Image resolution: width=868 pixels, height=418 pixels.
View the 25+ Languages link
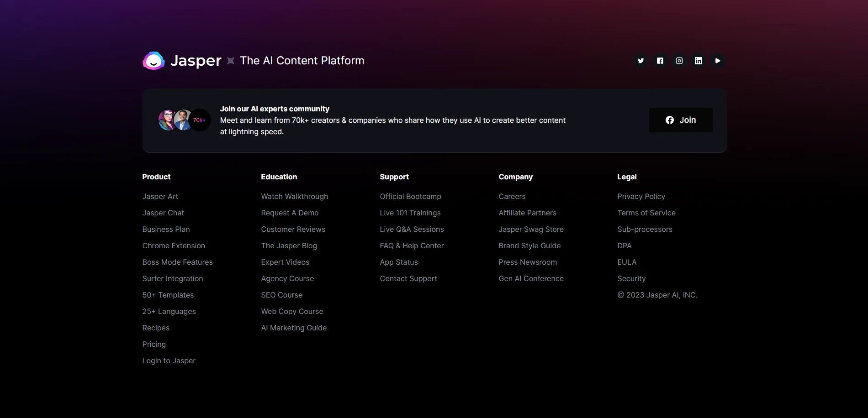point(169,311)
